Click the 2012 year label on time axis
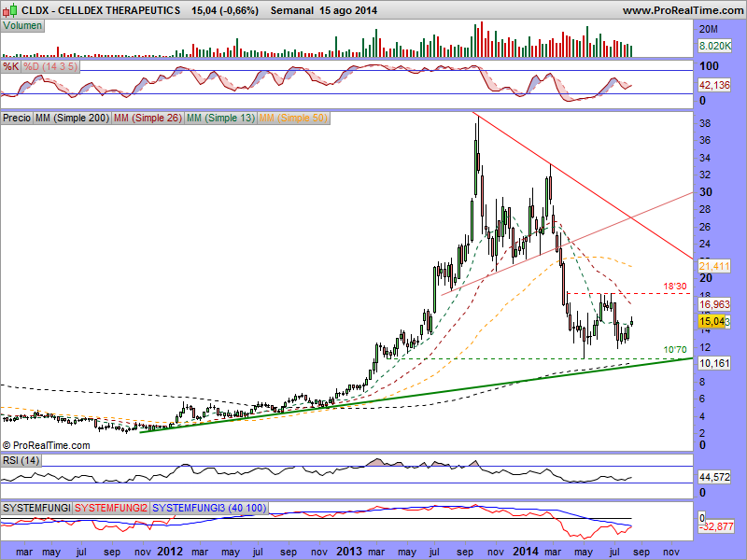 point(170,552)
